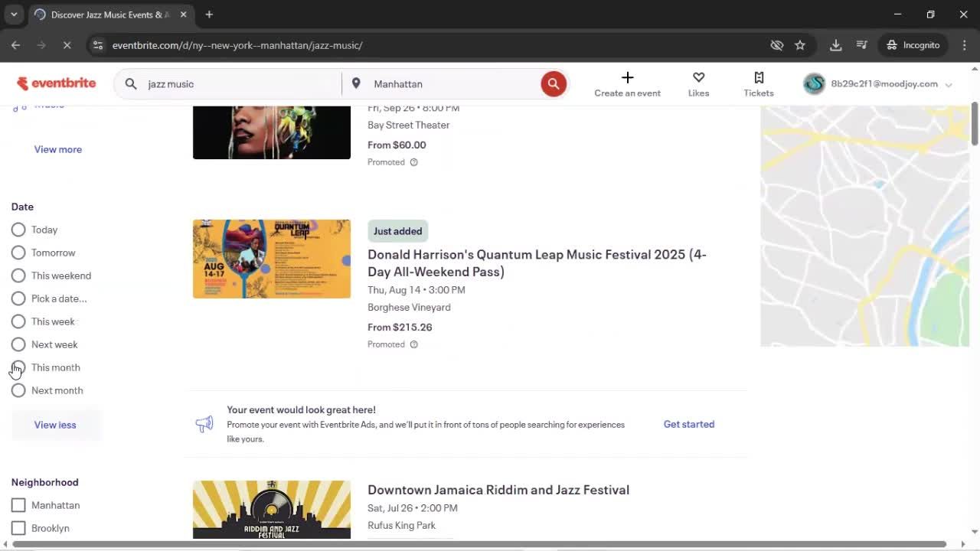Open new tab plus button
This screenshot has width=980, height=551.
[x=209, y=15]
